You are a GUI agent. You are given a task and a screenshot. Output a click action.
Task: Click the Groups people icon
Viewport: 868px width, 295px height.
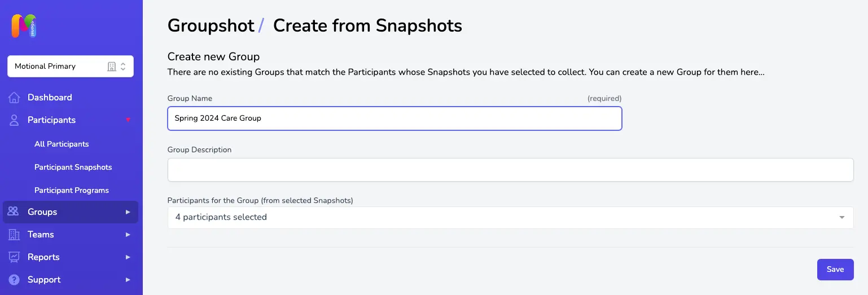(14, 212)
